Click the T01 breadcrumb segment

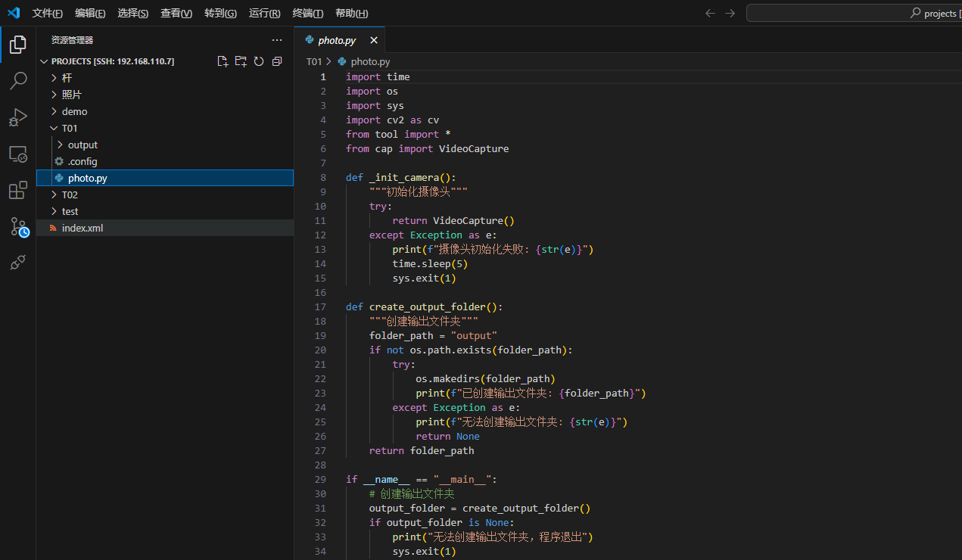(x=313, y=62)
